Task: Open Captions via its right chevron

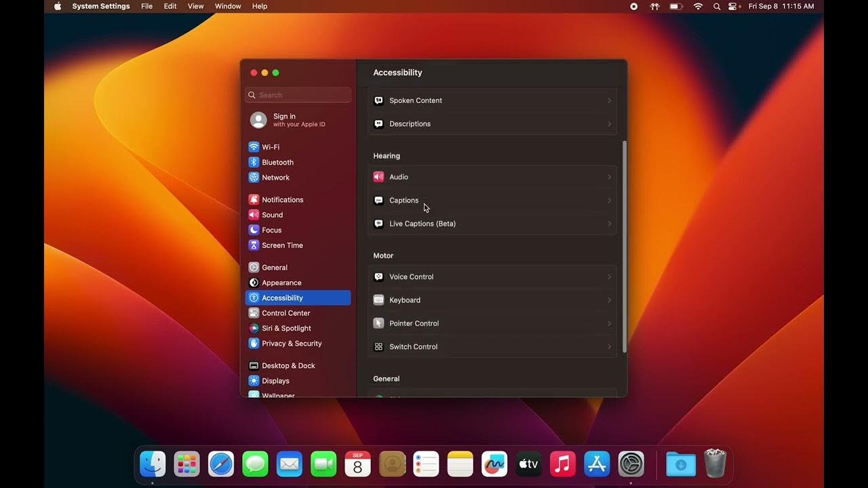Action: [x=609, y=201]
